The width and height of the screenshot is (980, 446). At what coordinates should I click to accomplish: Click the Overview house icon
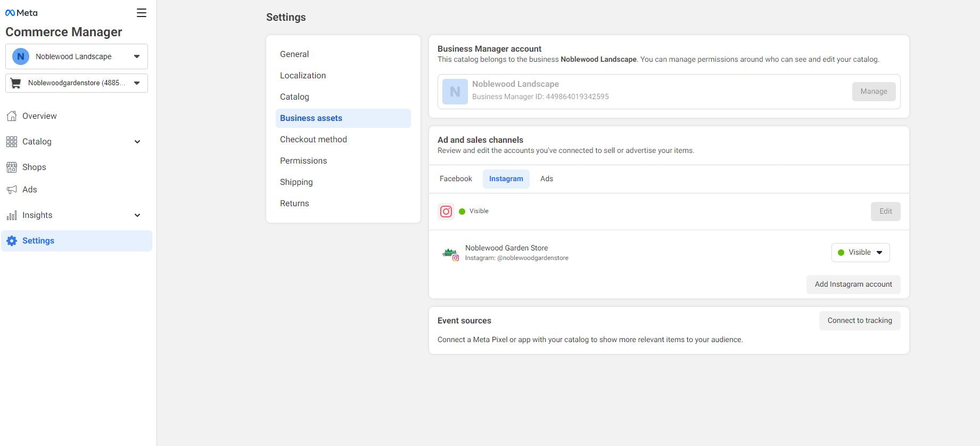(x=12, y=116)
